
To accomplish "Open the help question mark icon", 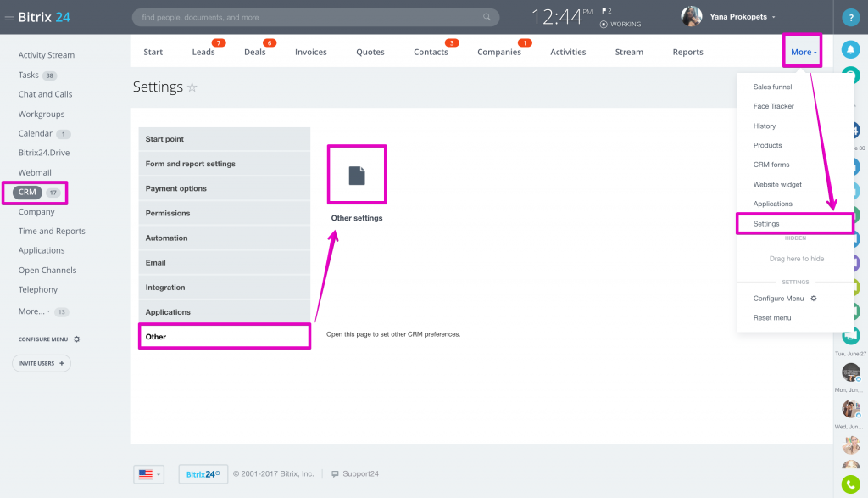I will click(x=851, y=18).
